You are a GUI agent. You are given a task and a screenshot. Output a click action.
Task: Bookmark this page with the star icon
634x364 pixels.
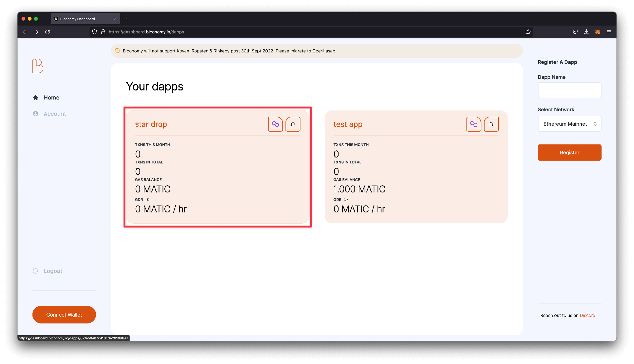click(x=528, y=32)
